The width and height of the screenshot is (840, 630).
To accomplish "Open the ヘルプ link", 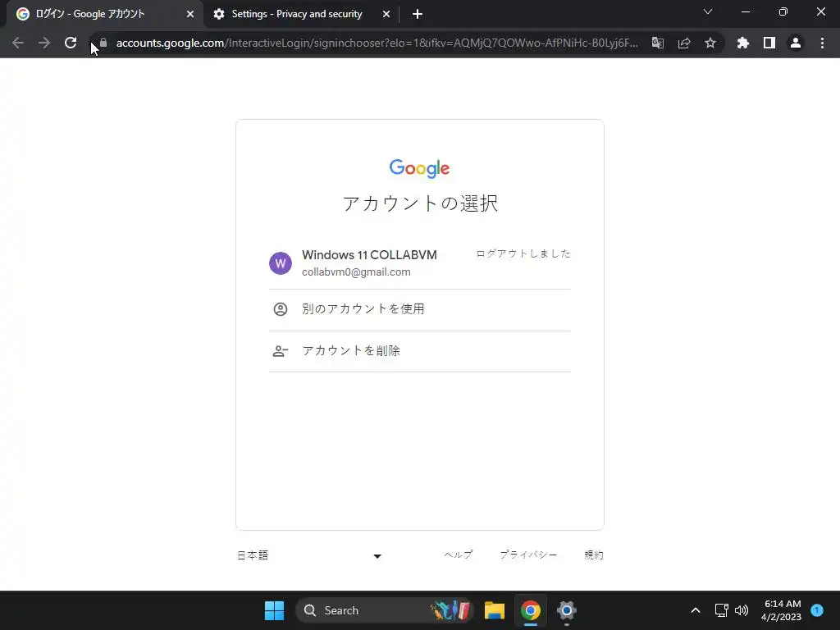I will click(458, 555).
